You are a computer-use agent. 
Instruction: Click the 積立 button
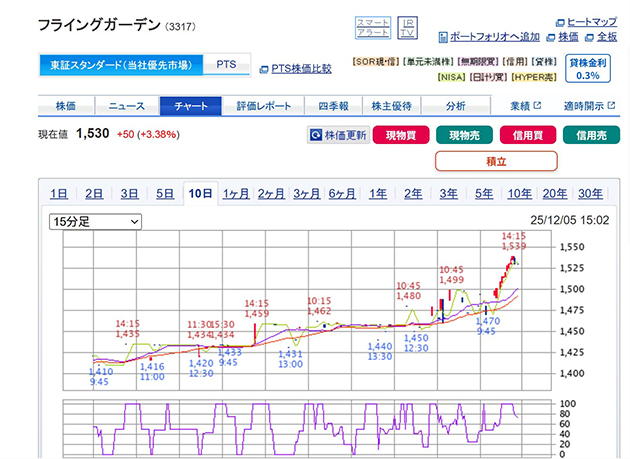pyautogui.click(x=496, y=160)
